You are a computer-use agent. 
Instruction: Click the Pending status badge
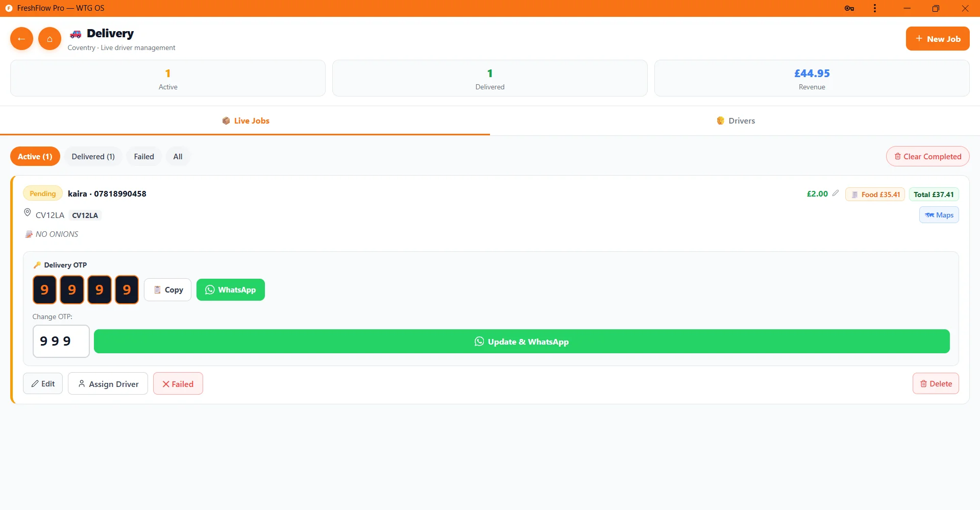pos(43,193)
